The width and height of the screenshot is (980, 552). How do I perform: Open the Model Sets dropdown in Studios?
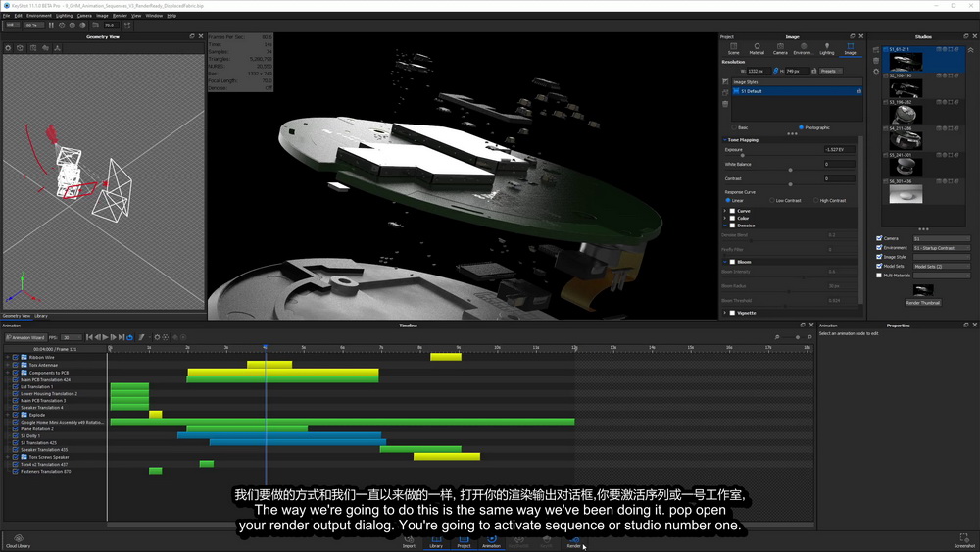click(x=941, y=267)
